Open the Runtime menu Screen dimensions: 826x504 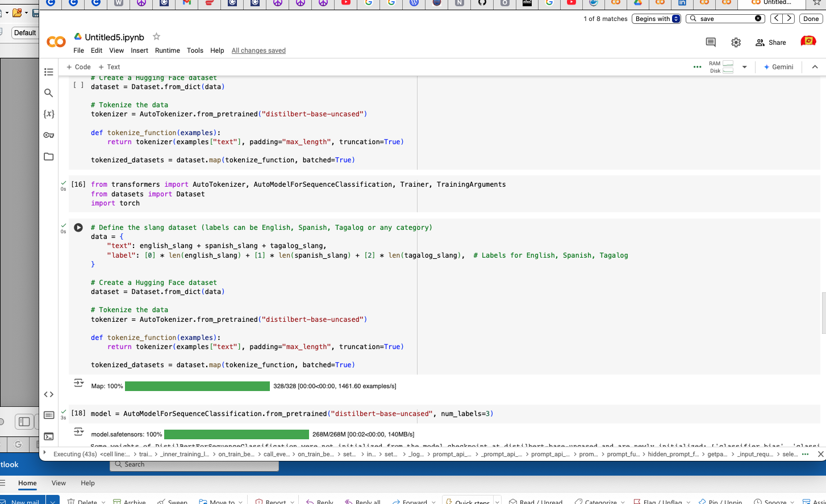pos(168,51)
